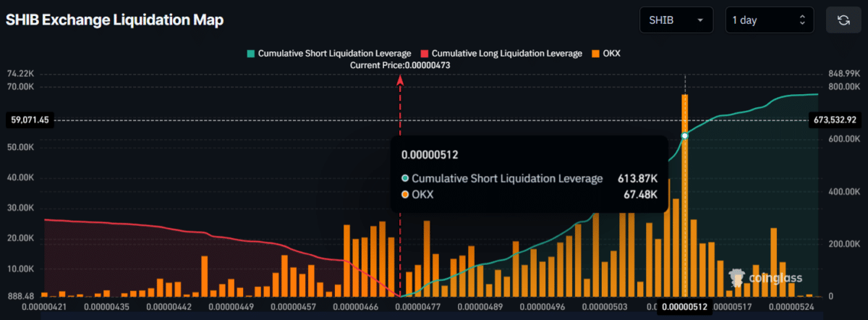Click the green short liquidation legend swatch

(251, 54)
